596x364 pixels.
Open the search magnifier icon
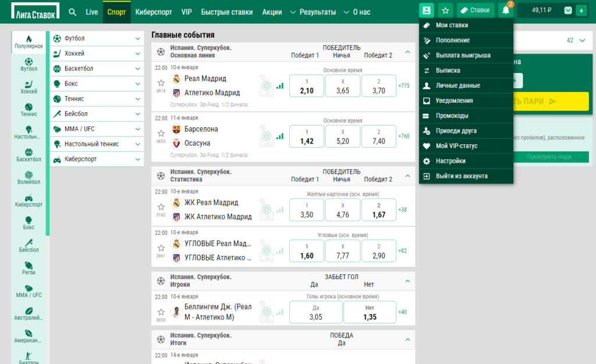click(x=72, y=12)
